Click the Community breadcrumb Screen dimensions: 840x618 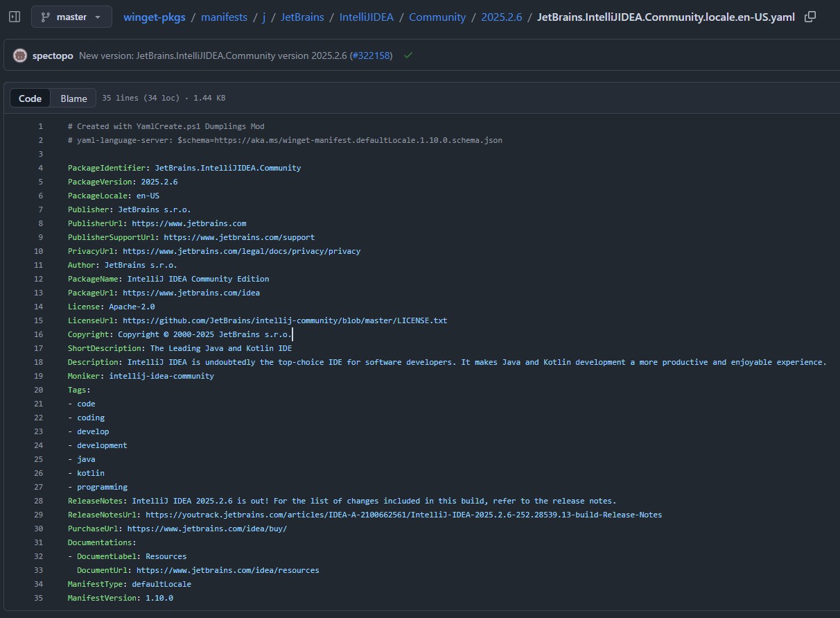[x=437, y=17]
